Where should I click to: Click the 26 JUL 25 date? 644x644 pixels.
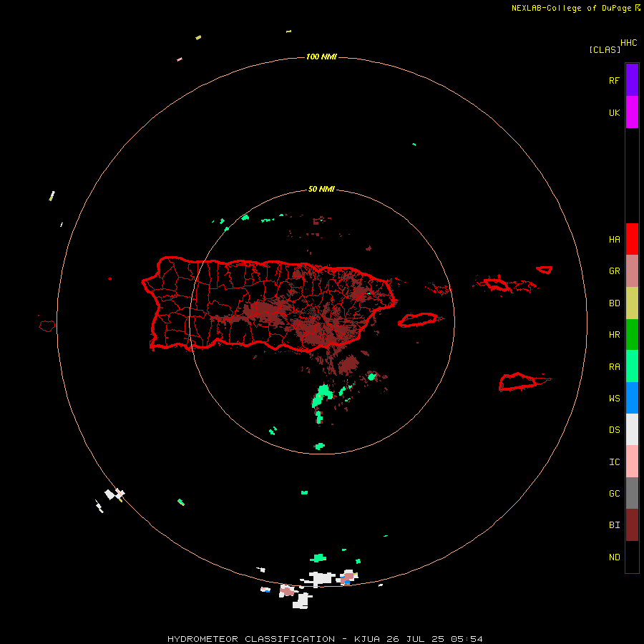pyautogui.click(x=415, y=639)
